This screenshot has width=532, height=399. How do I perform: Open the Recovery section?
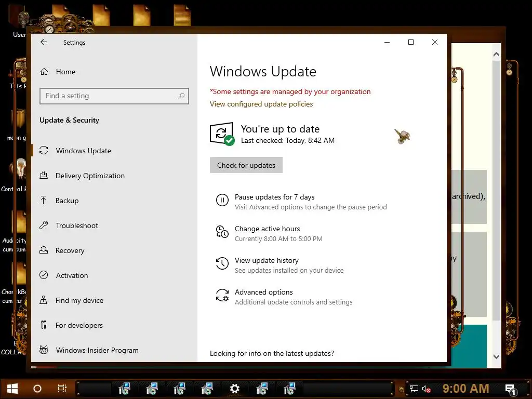click(114, 250)
